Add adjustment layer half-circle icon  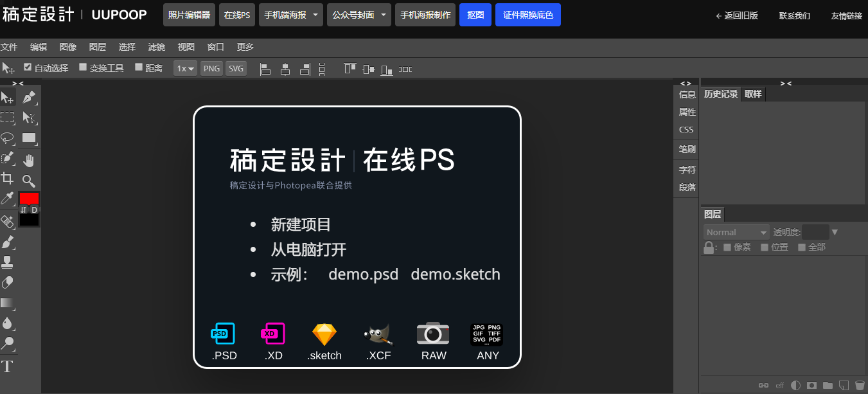tap(796, 385)
